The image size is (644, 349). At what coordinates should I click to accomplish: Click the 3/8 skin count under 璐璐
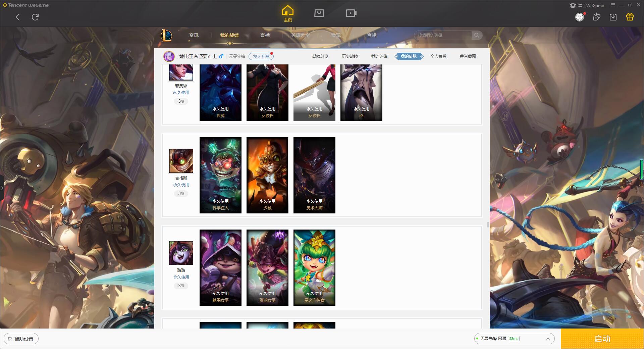pos(181,286)
